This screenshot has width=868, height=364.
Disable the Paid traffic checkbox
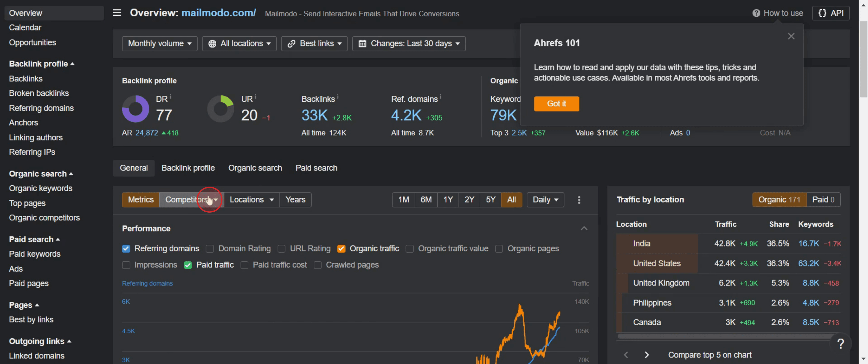[188, 265]
